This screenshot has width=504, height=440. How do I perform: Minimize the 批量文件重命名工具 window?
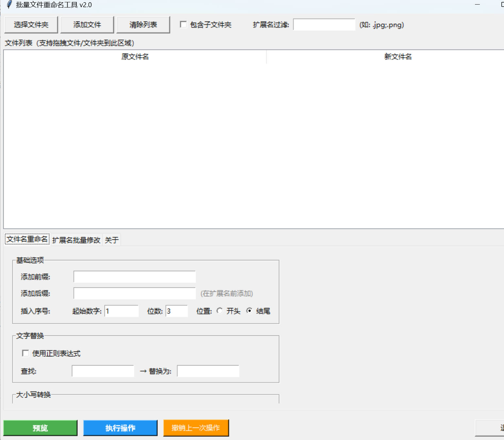click(478, 5)
